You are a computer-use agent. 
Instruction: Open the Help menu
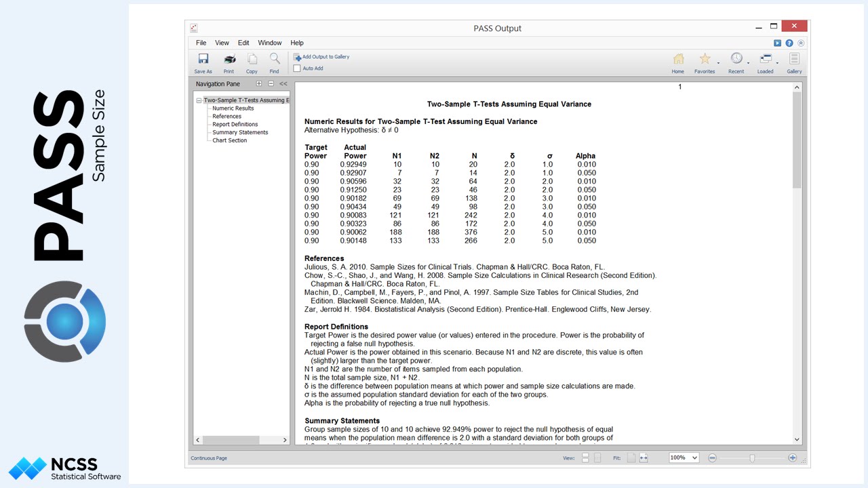tap(297, 43)
